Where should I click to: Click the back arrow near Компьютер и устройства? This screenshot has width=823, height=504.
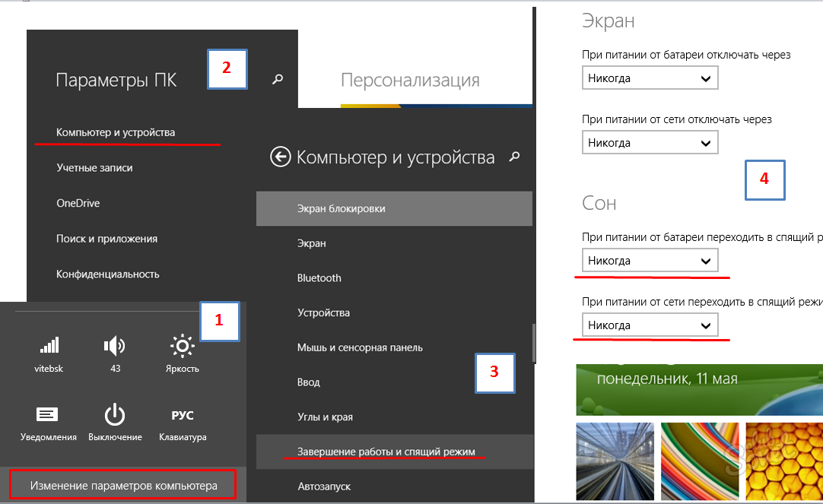tap(281, 157)
